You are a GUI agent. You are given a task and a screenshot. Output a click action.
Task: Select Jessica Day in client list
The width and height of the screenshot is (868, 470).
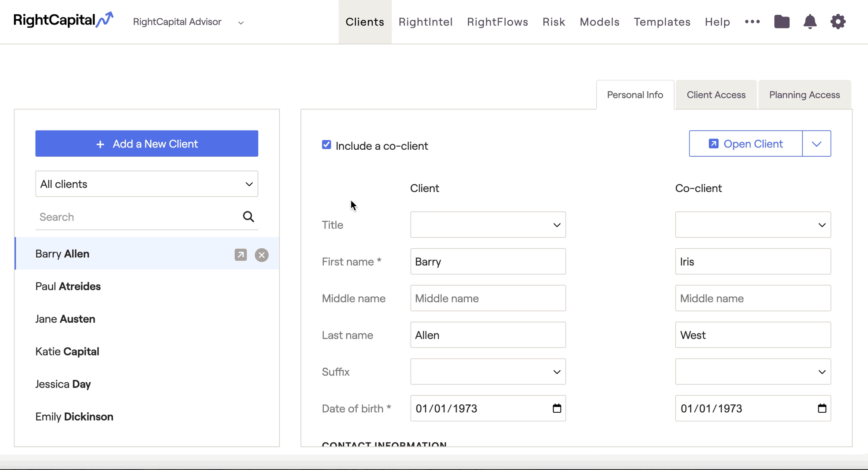pos(147,384)
